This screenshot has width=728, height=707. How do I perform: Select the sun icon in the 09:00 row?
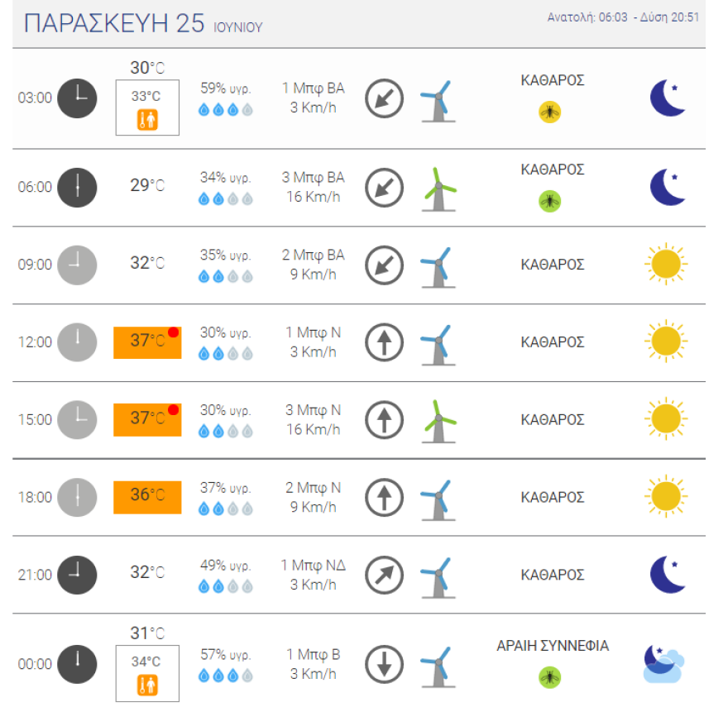pos(666,264)
